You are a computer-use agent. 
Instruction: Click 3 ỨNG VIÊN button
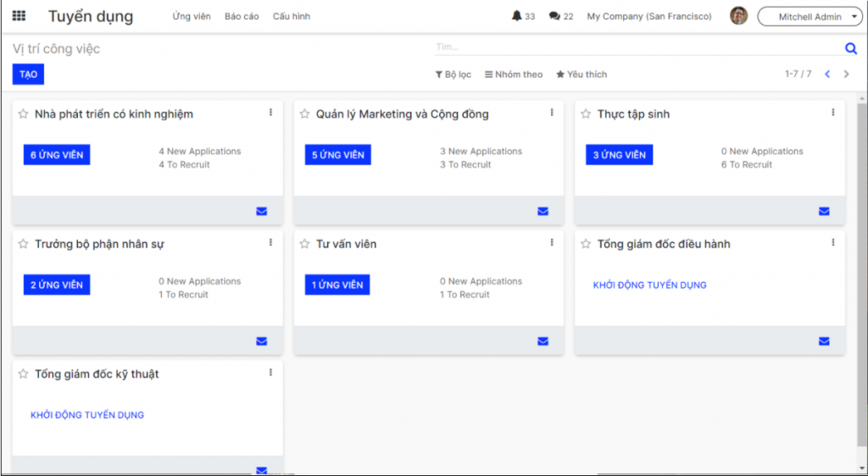point(620,155)
